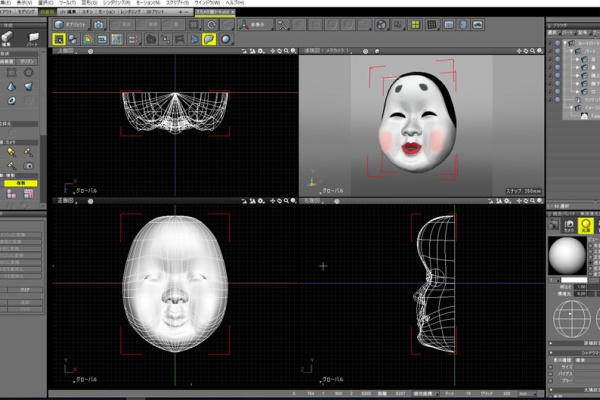Open the Tools menu

pos(67,3)
